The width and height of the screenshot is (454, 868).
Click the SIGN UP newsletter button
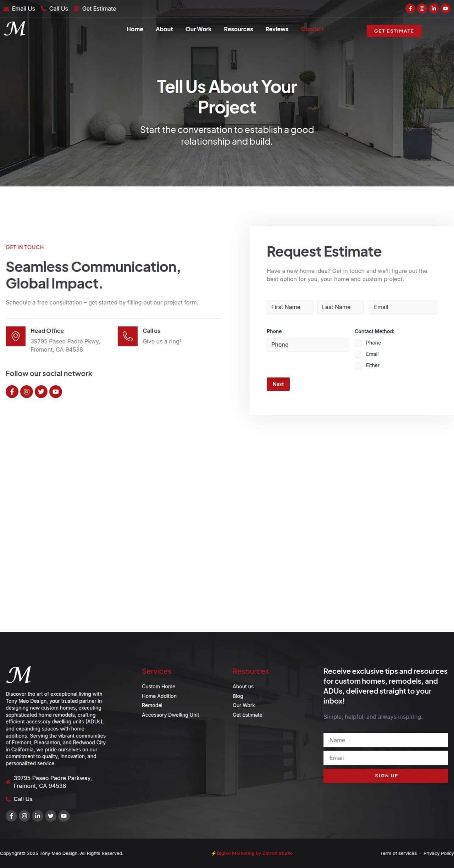(386, 775)
